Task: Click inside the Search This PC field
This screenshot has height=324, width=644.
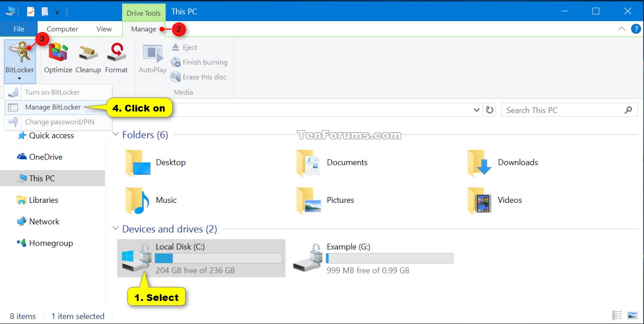Action: tap(553, 110)
